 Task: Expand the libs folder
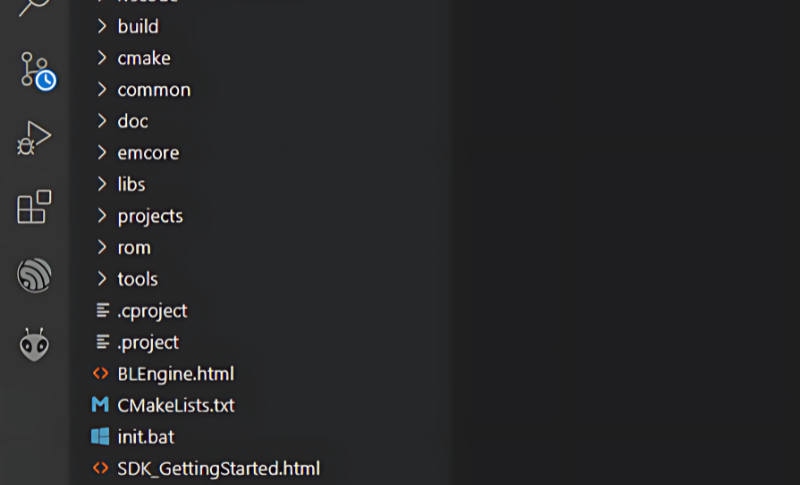[131, 184]
